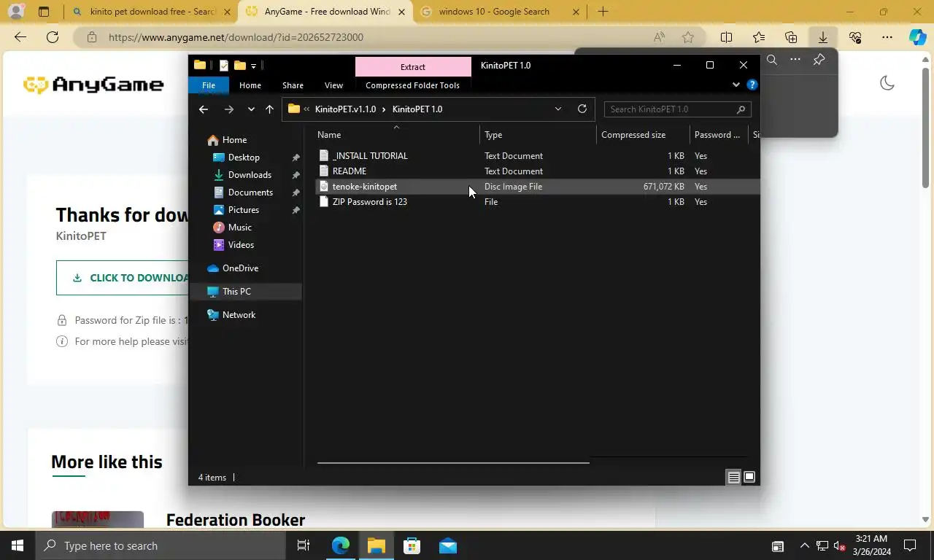The width and height of the screenshot is (934, 560).
Task: Reload the AnyGame page in Edge
Action: point(53,37)
